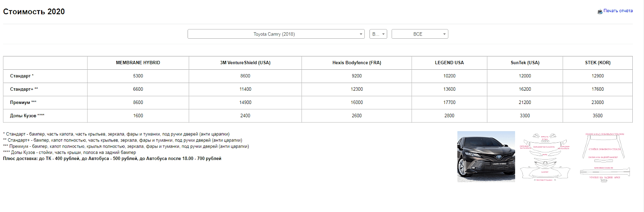Click the 17600 price cell
The width and height of the screenshot is (644, 212).
tap(598, 89)
